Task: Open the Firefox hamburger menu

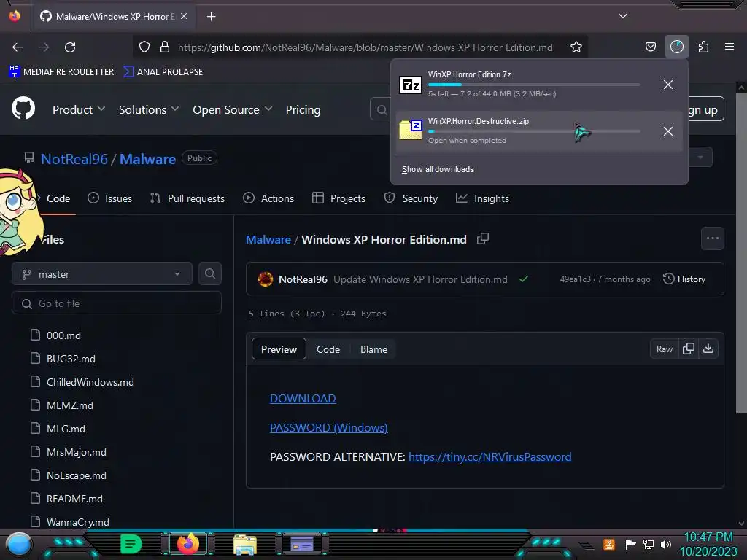Action: (x=729, y=47)
